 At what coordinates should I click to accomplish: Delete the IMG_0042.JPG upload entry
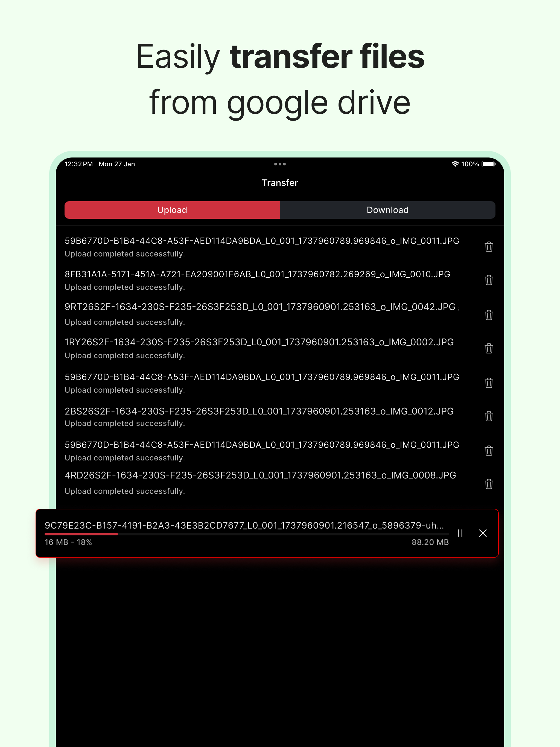point(488,315)
